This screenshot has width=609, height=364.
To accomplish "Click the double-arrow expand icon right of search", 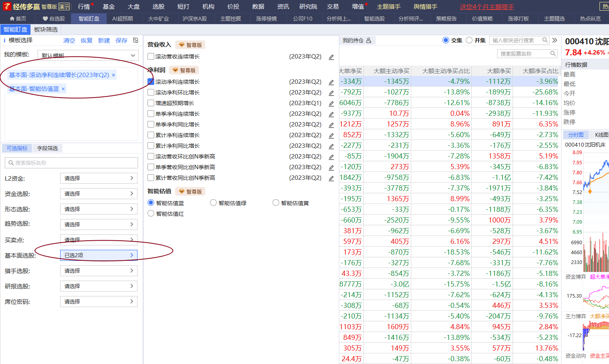I will 555,40.
